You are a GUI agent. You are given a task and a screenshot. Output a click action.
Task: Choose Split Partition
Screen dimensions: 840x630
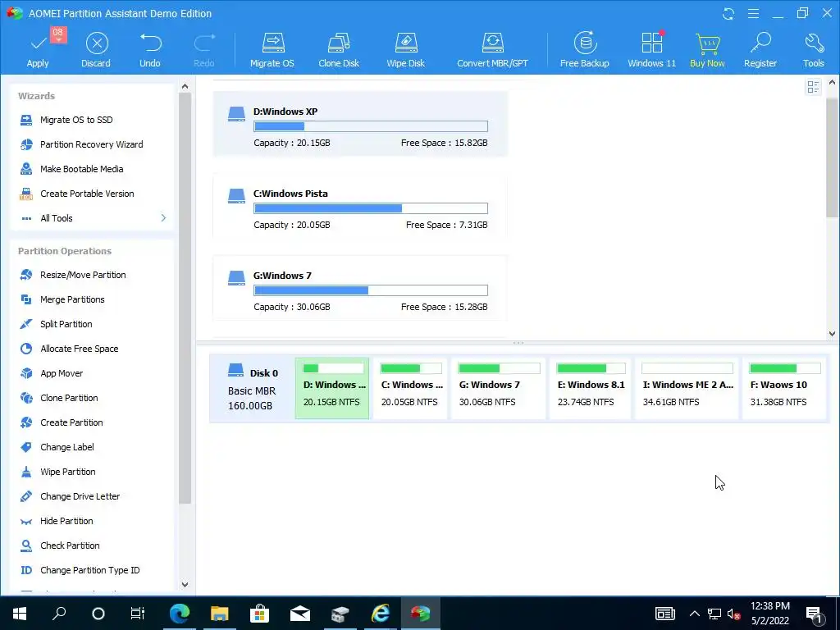tap(66, 324)
